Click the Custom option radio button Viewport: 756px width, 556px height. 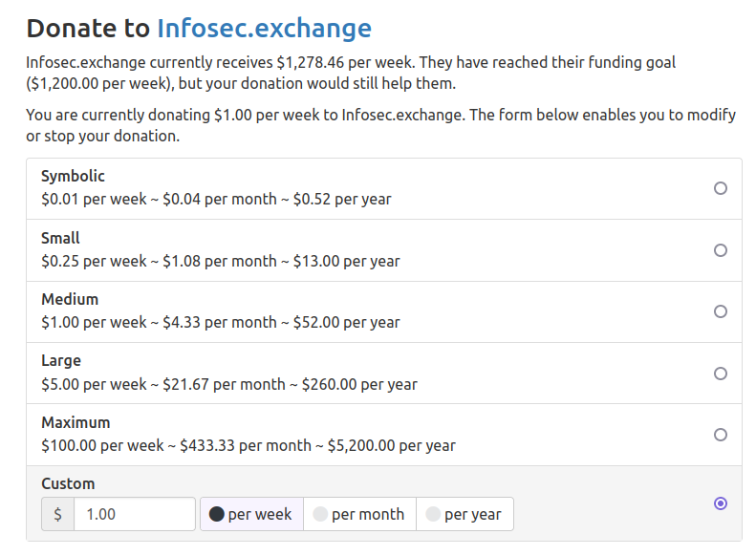(x=721, y=503)
